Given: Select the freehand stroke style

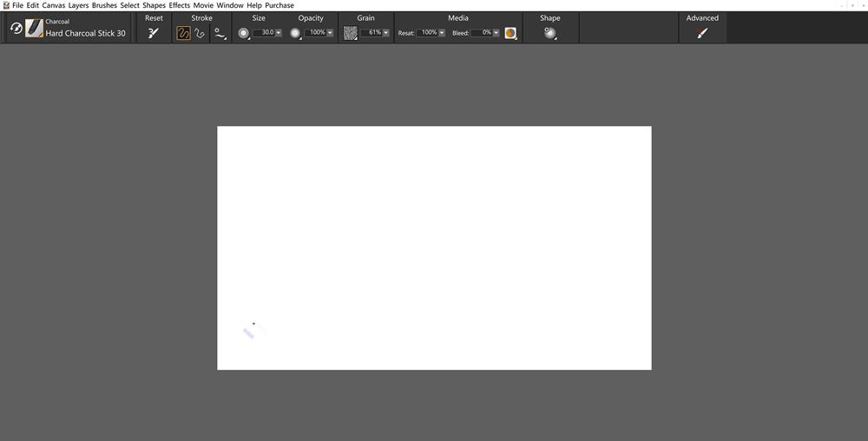Looking at the screenshot, I should coord(184,33).
